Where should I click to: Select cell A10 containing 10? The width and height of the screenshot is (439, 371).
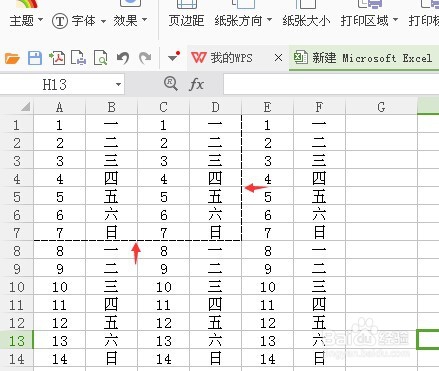(x=59, y=287)
